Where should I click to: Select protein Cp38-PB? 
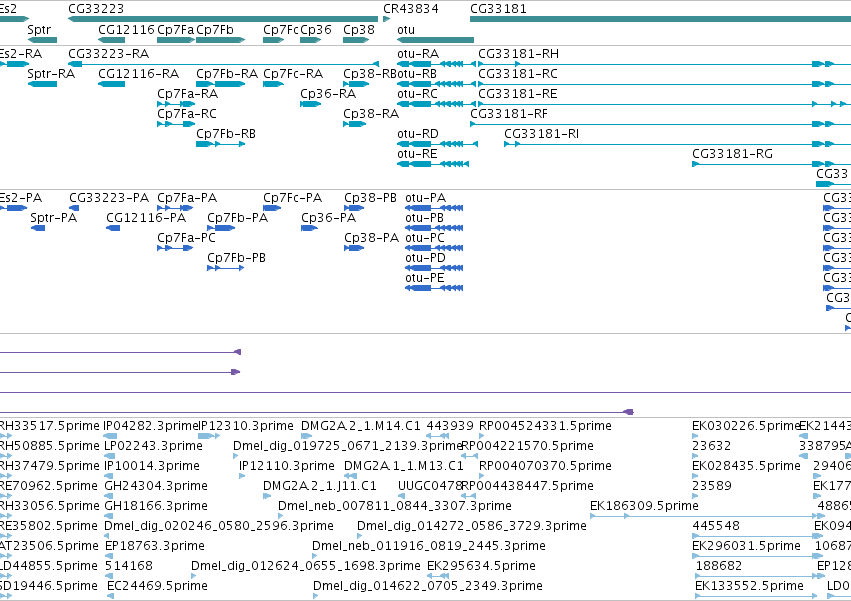pyautogui.click(x=354, y=208)
